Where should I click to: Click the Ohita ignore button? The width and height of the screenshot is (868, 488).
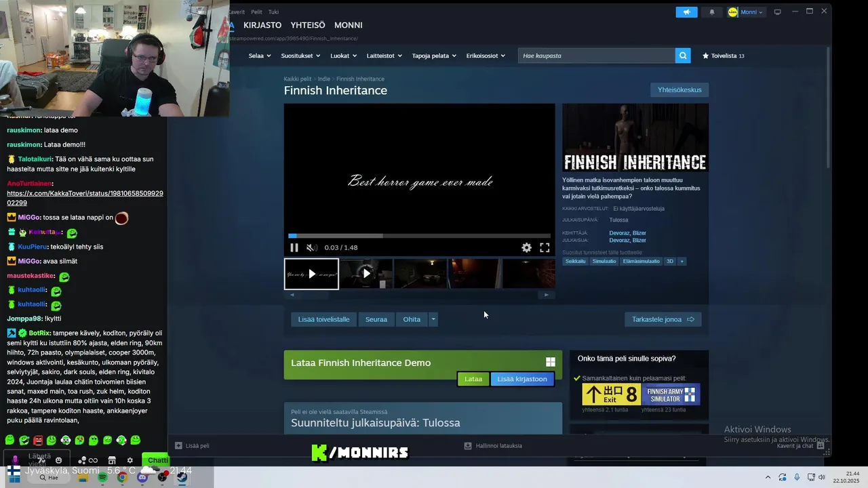coord(412,319)
